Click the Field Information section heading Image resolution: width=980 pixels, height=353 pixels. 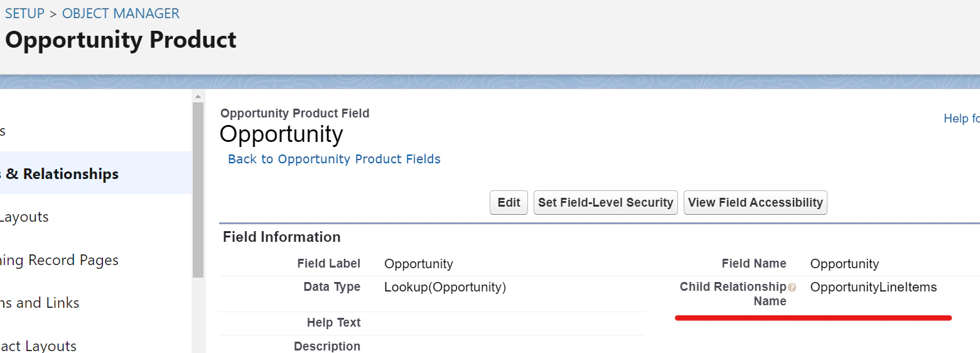click(281, 237)
